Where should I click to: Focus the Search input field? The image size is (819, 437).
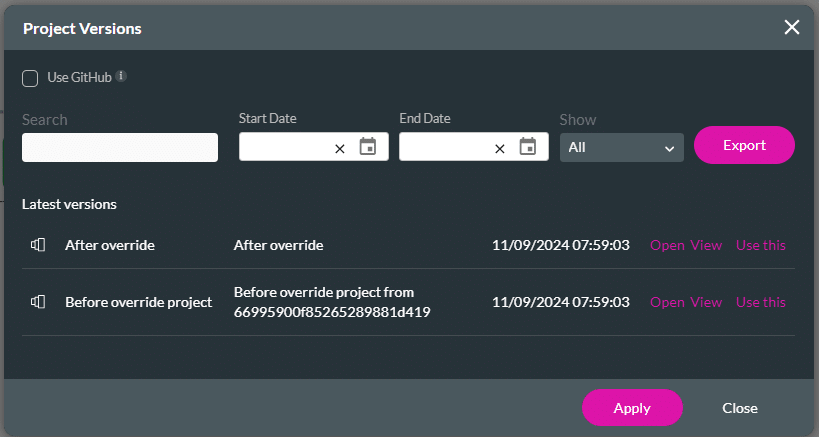tap(120, 147)
